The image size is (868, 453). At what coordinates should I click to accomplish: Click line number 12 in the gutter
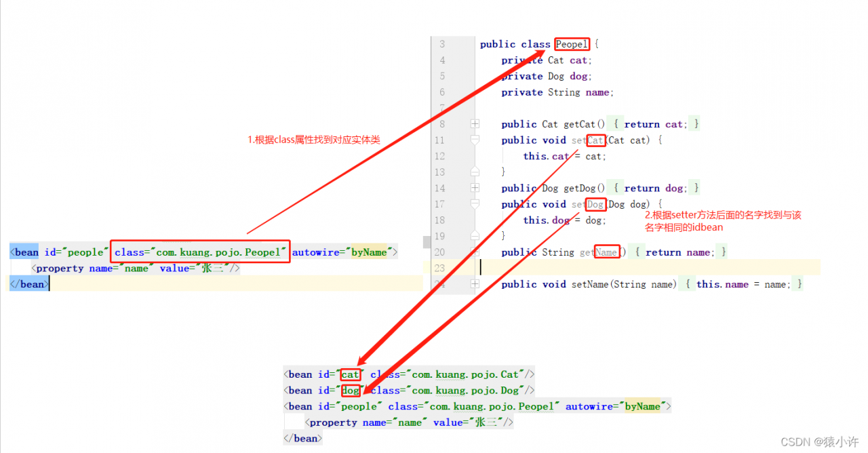[x=439, y=156]
